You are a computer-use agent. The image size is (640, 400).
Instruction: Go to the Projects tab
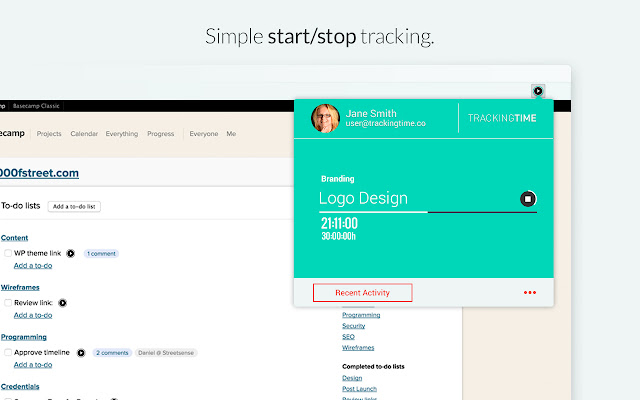pyautogui.click(x=50, y=133)
